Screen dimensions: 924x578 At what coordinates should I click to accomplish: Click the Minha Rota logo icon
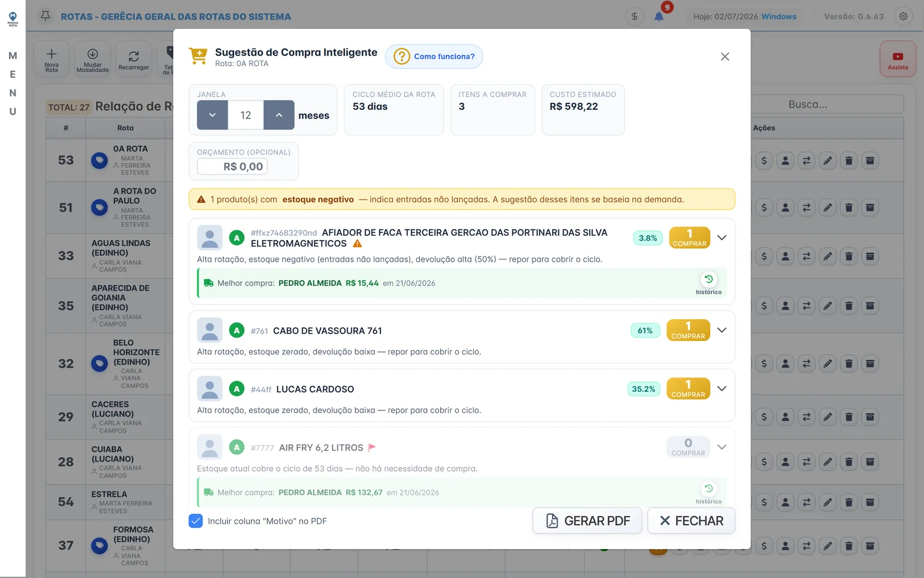coord(13,19)
